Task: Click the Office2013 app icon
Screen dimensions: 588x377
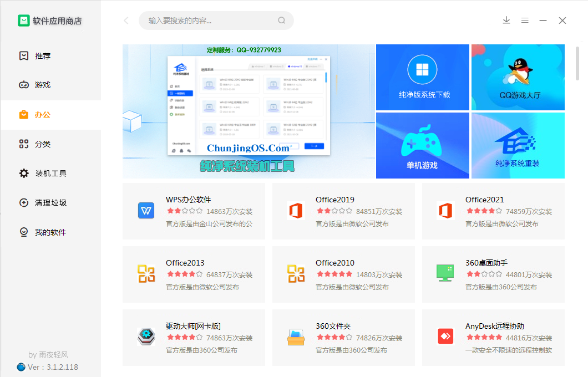Action: pos(146,273)
